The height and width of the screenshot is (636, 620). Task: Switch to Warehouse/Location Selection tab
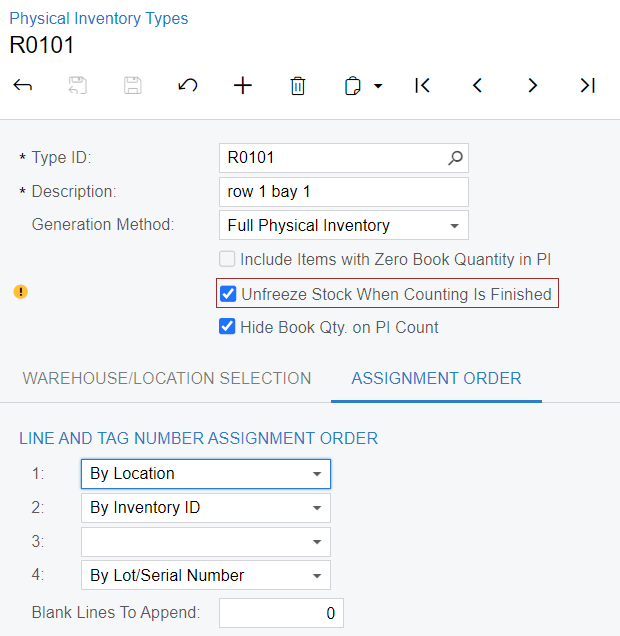pyautogui.click(x=167, y=378)
